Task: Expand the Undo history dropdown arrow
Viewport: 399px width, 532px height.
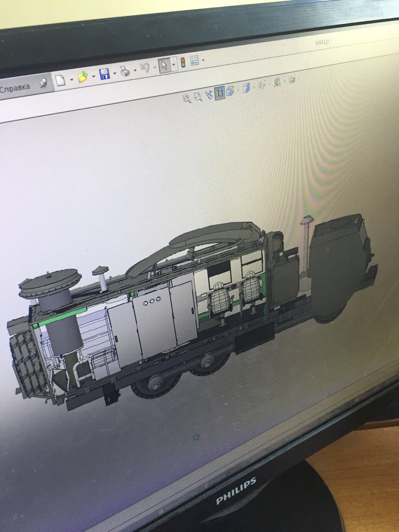Action: click(x=154, y=68)
